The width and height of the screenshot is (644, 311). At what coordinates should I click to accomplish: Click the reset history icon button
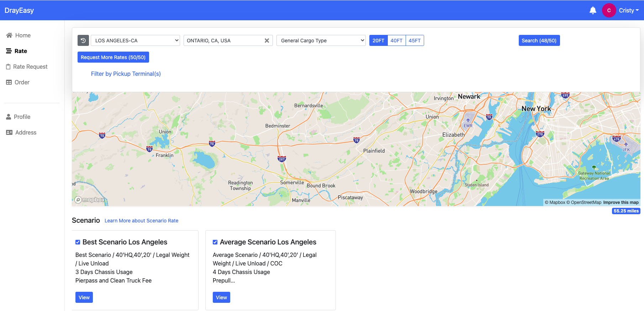click(x=83, y=41)
